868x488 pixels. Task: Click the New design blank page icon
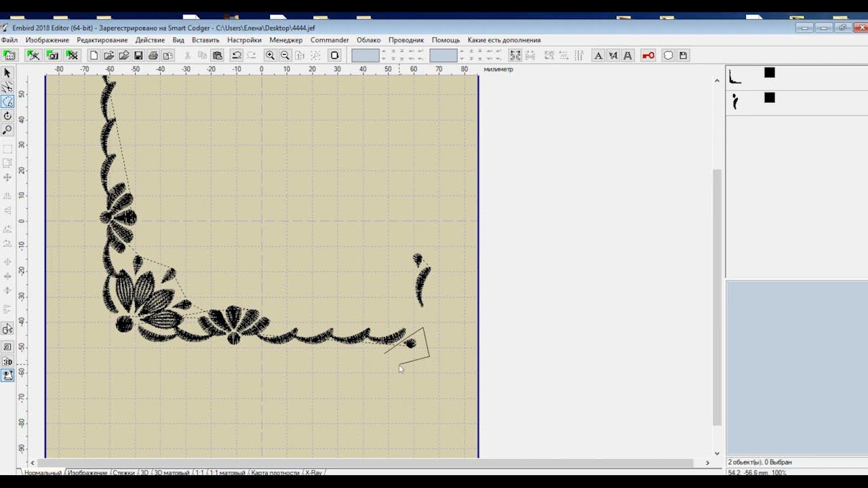coord(94,56)
